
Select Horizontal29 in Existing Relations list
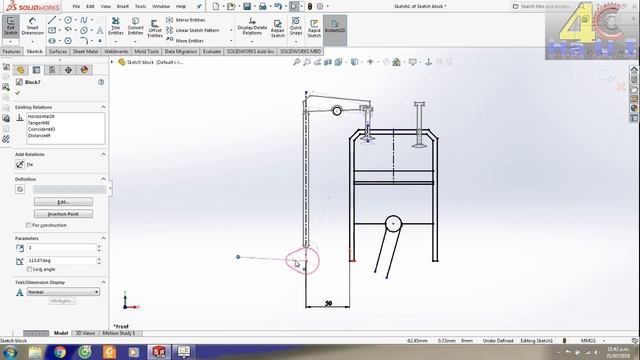coord(41,116)
